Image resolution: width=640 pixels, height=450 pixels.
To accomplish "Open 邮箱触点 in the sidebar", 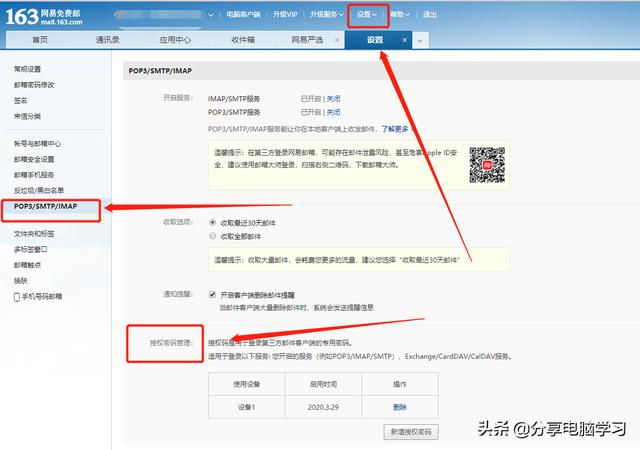I will pyautogui.click(x=27, y=265).
